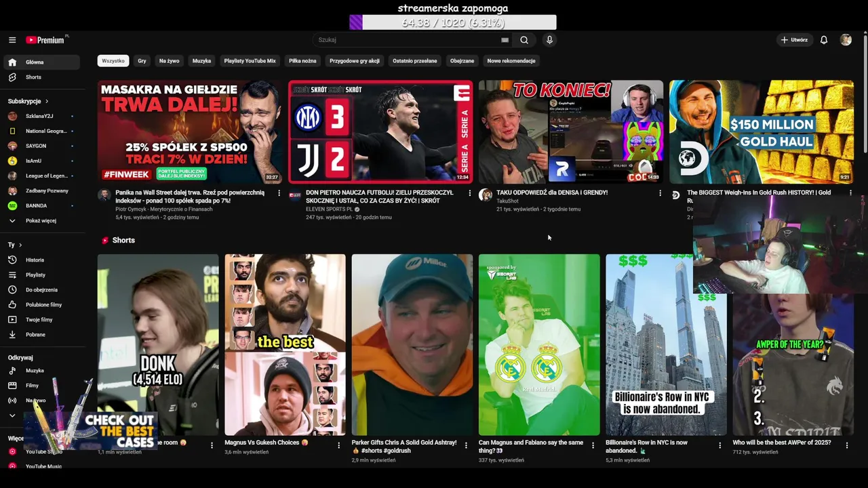The image size is (868, 488).
Task: Open YouTube Music in sidebar
Action: (41, 466)
